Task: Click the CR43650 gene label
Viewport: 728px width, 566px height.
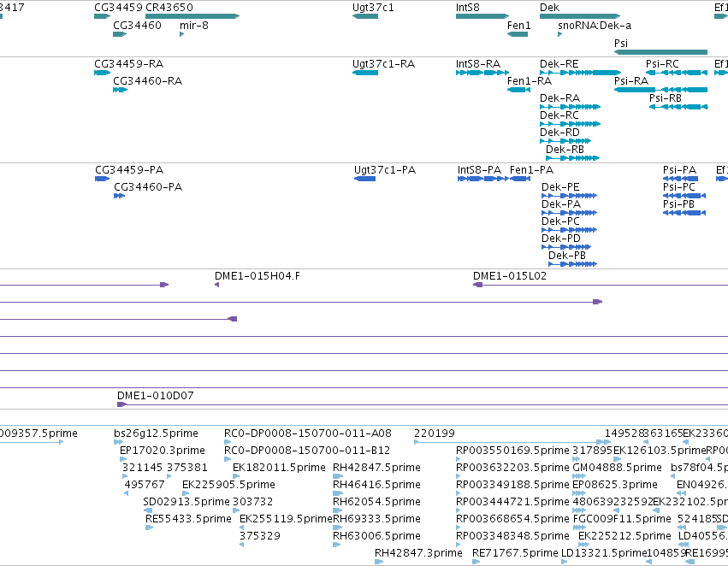Action: (169, 8)
